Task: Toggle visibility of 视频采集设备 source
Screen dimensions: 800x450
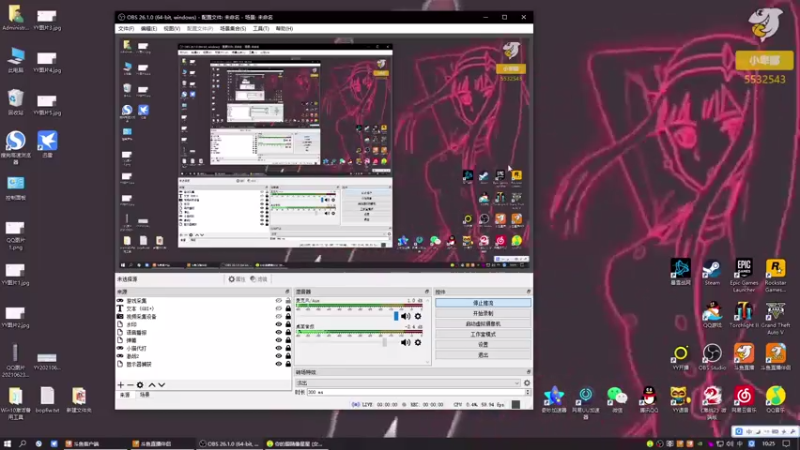Action: (x=279, y=317)
